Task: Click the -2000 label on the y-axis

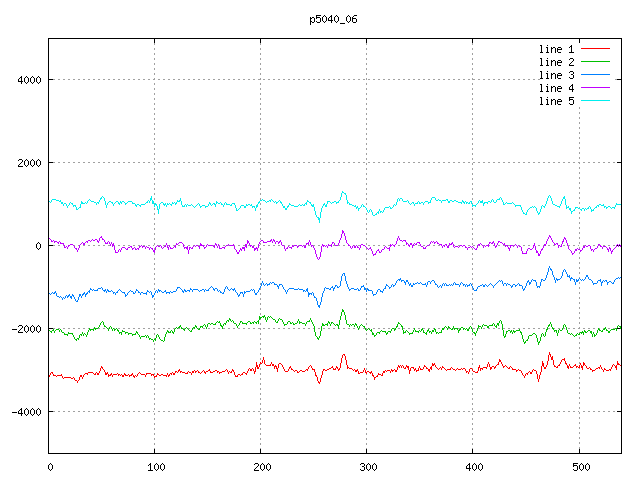Action: (25, 329)
